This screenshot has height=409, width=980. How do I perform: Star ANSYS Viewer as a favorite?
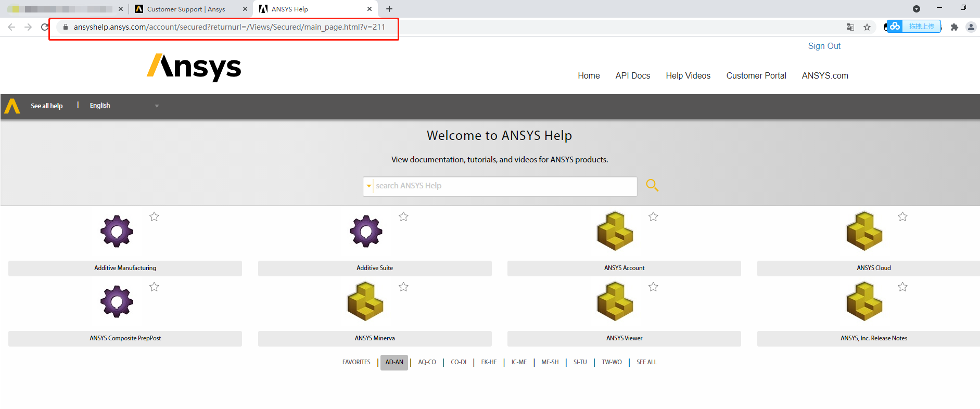point(653,287)
